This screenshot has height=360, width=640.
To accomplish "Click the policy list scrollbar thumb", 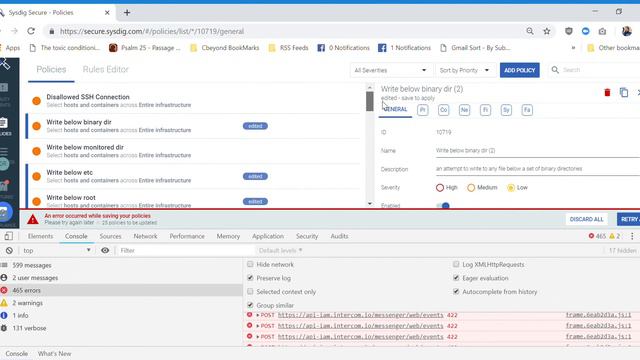I will click(370, 101).
